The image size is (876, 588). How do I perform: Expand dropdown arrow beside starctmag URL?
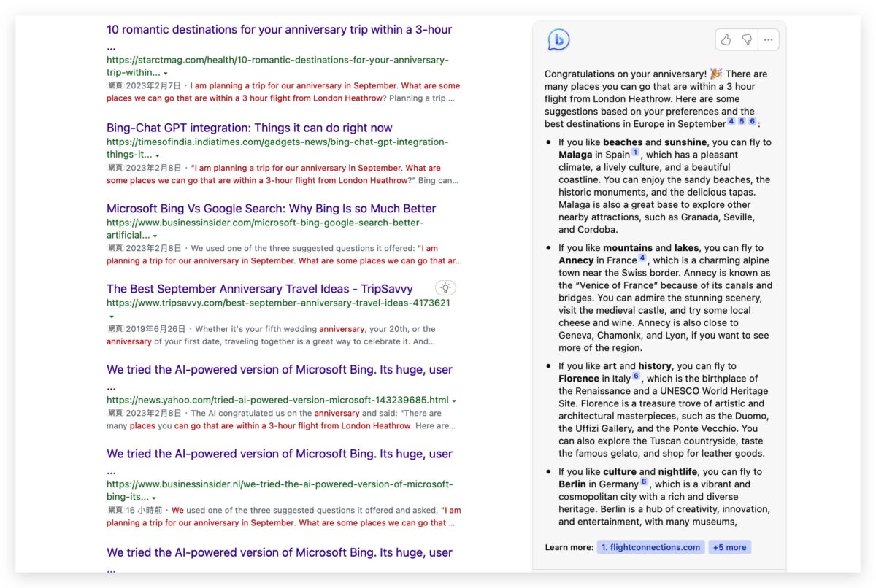click(x=166, y=74)
